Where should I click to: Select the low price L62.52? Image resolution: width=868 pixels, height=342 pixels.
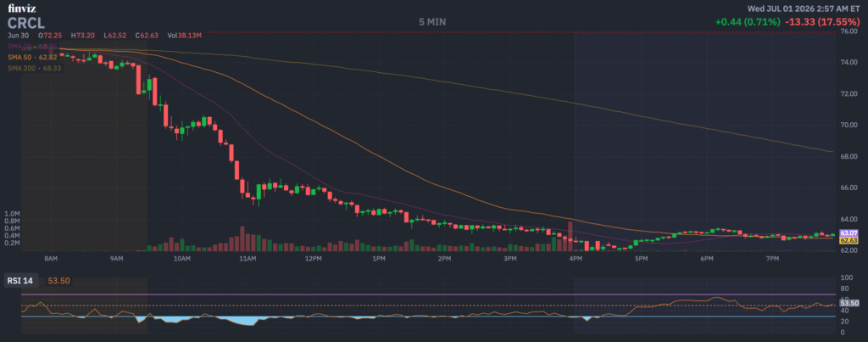114,36
